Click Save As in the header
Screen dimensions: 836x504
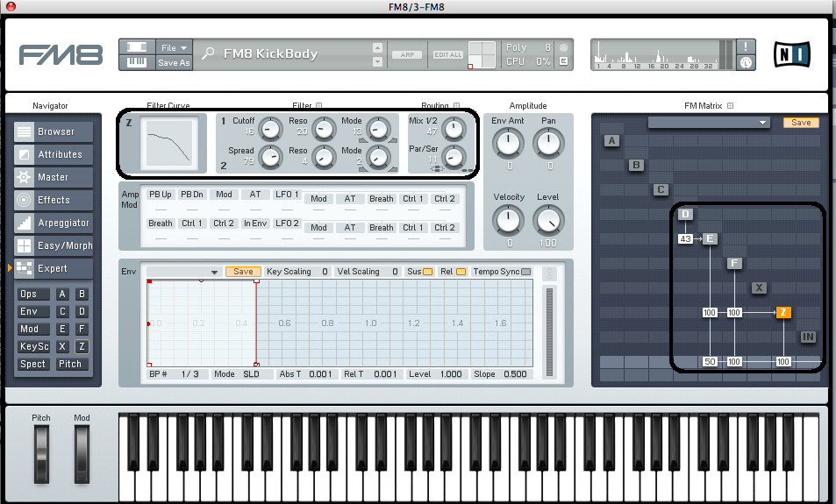point(174,62)
